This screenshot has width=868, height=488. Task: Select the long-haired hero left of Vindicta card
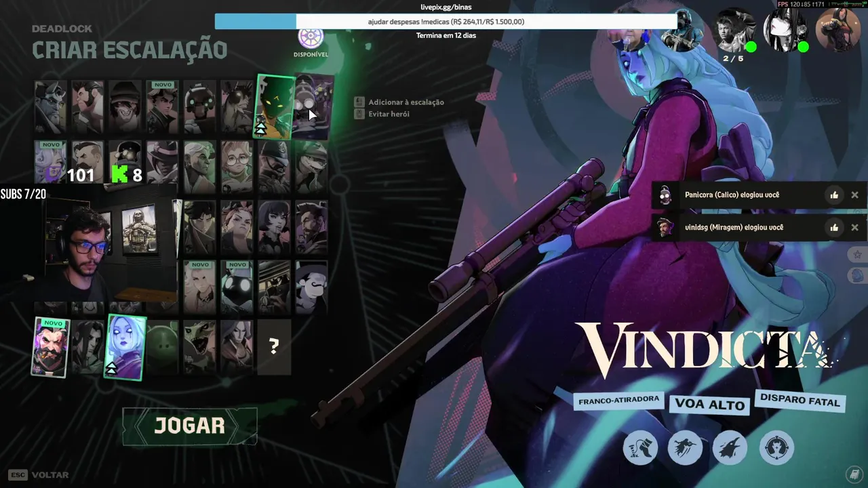[x=88, y=348]
